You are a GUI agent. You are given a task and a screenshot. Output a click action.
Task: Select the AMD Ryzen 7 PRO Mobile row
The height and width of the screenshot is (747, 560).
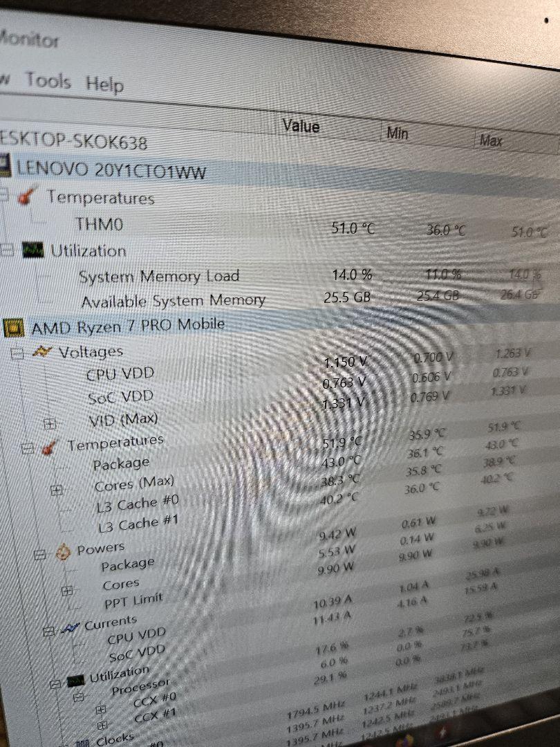tap(128, 326)
